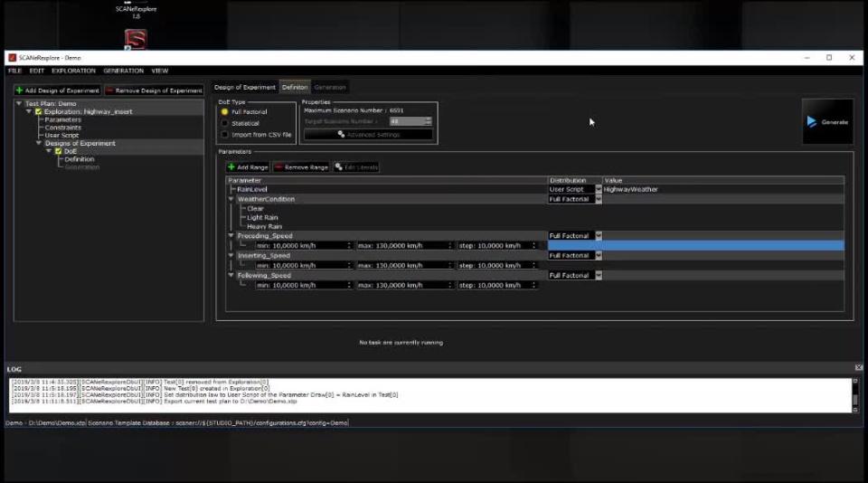Click the Edit Literals wrench icon
The height and width of the screenshot is (483, 868).
pyautogui.click(x=339, y=167)
